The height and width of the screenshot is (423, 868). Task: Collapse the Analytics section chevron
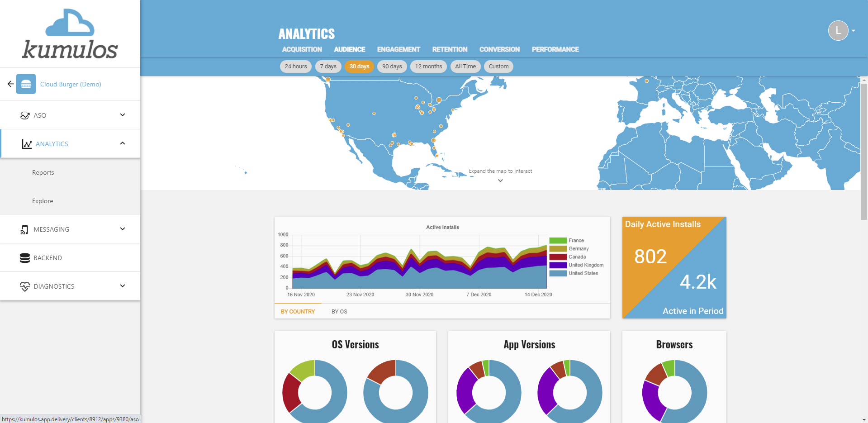[x=123, y=143]
